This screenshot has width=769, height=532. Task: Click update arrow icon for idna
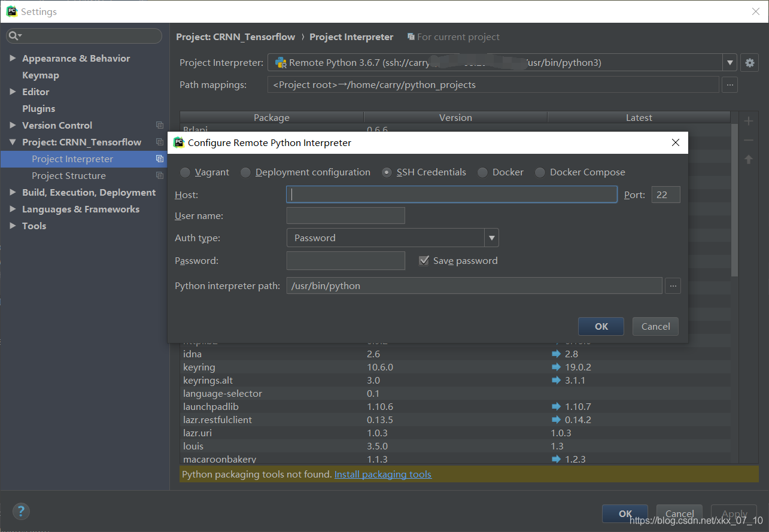(x=557, y=354)
